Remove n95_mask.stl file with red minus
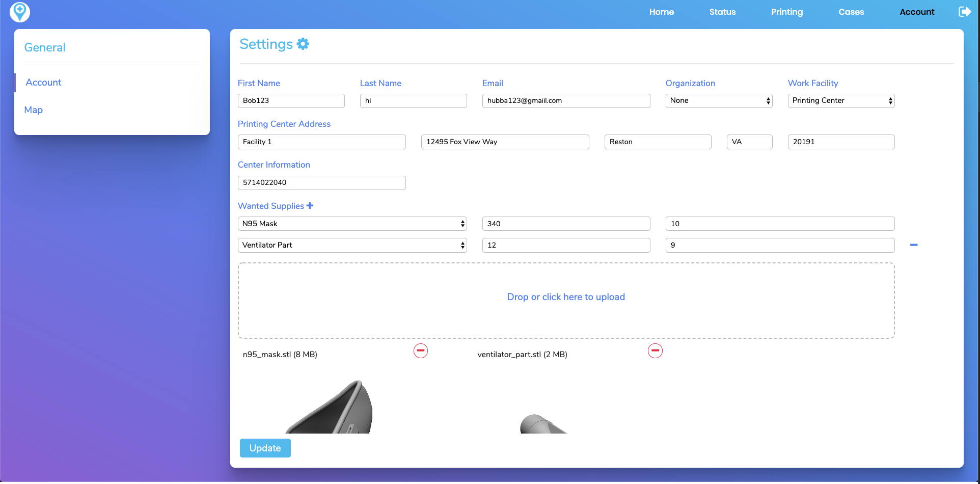Image resolution: width=980 pixels, height=484 pixels. click(421, 351)
